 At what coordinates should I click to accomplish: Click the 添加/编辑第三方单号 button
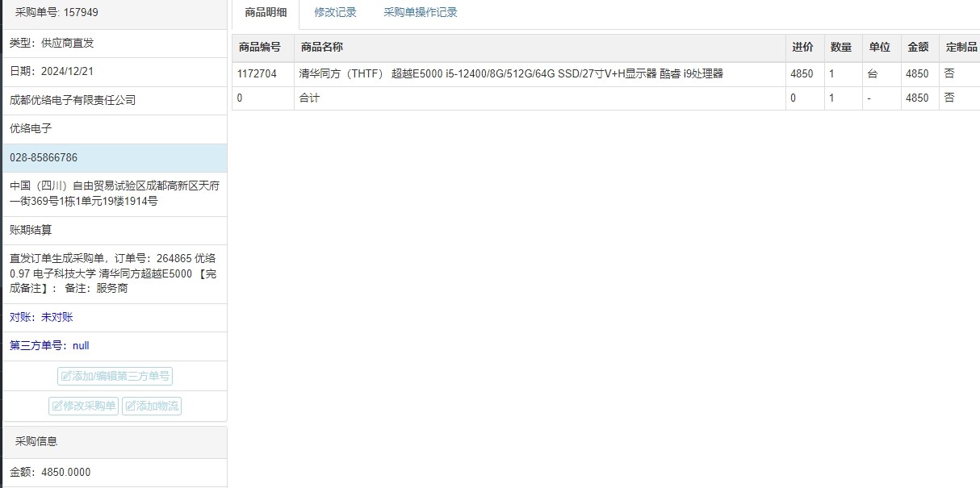pyautogui.click(x=115, y=376)
